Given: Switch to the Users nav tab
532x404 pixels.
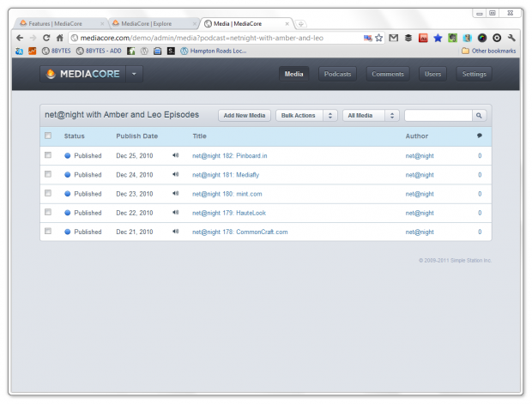Looking at the screenshot, I should [433, 74].
